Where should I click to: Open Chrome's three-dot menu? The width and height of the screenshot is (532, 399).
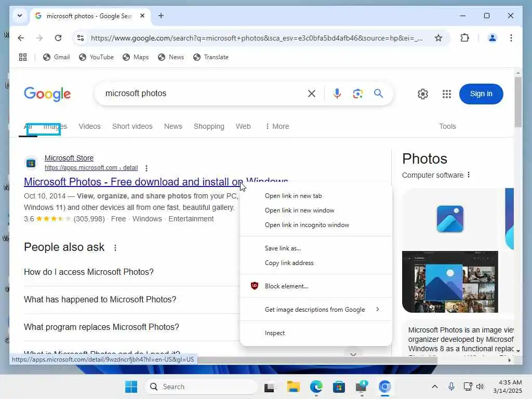[x=511, y=38]
